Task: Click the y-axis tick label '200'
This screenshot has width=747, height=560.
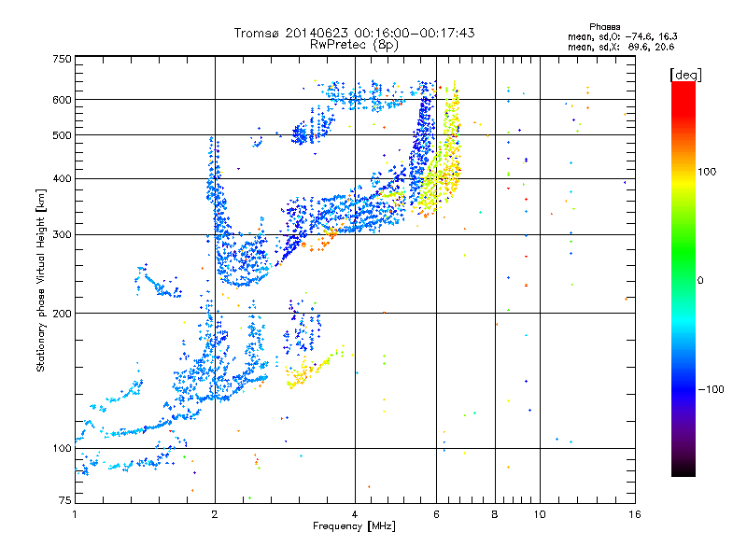Action: click(x=63, y=314)
